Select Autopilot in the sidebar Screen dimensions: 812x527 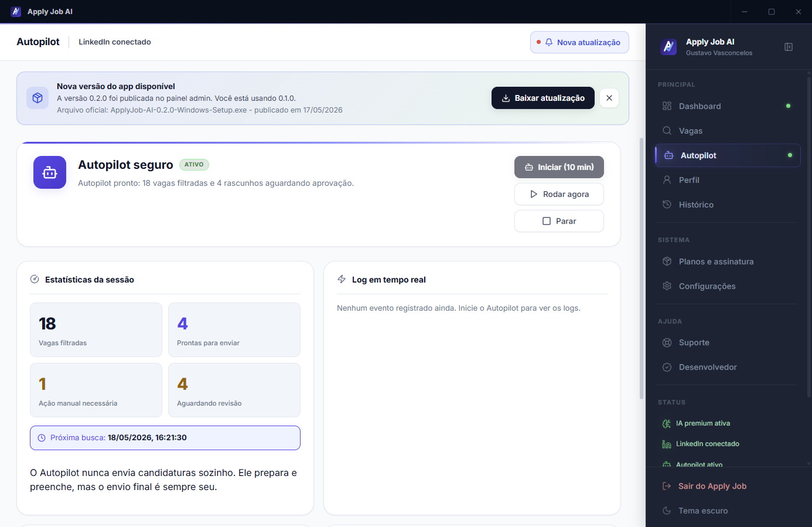728,155
